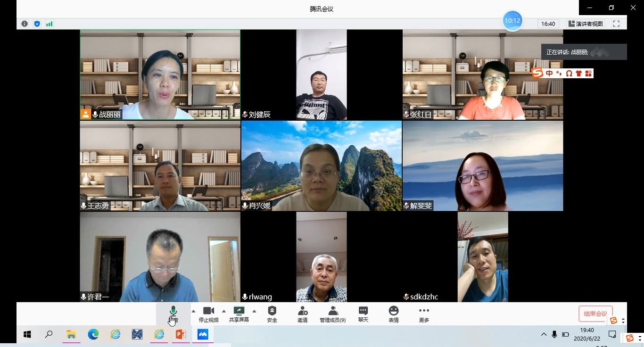644x347 pixels.
Task: Open the Chat (聊天) panel
Action: (x=363, y=314)
